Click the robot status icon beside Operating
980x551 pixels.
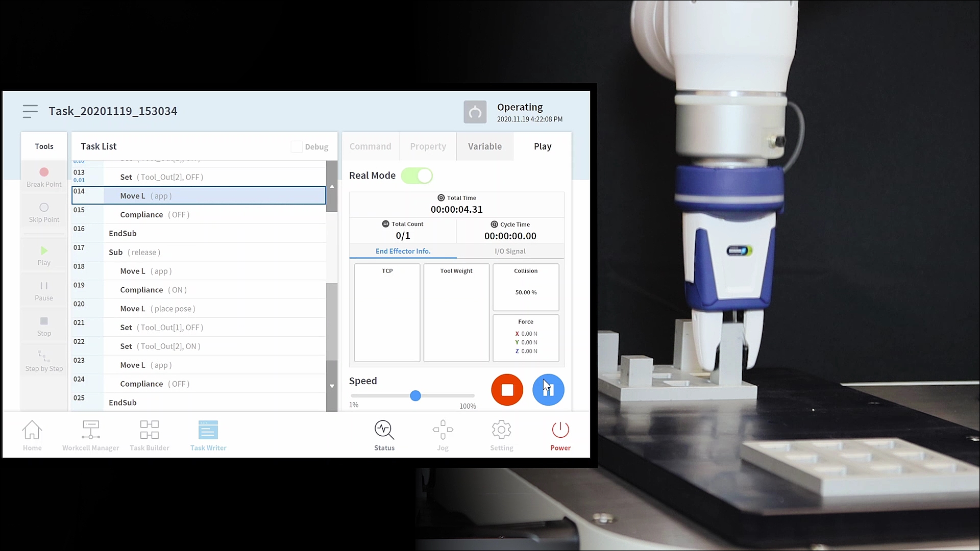pos(475,112)
